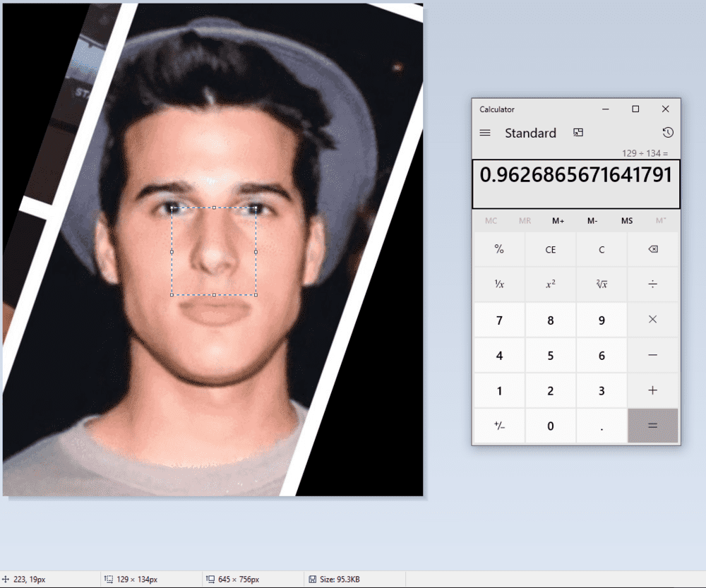This screenshot has width=706, height=588.
Task: Open the M memory list dropdown
Action: [x=661, y=221]
